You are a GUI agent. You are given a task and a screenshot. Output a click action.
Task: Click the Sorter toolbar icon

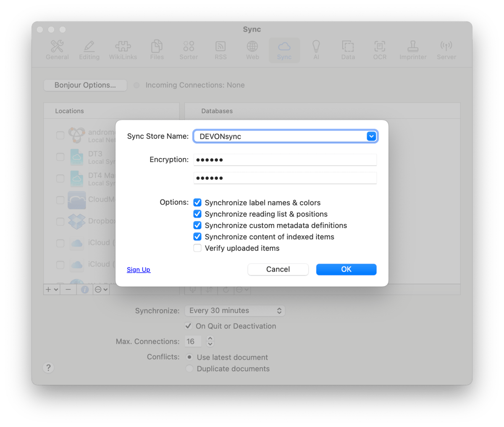click(189, 50)
